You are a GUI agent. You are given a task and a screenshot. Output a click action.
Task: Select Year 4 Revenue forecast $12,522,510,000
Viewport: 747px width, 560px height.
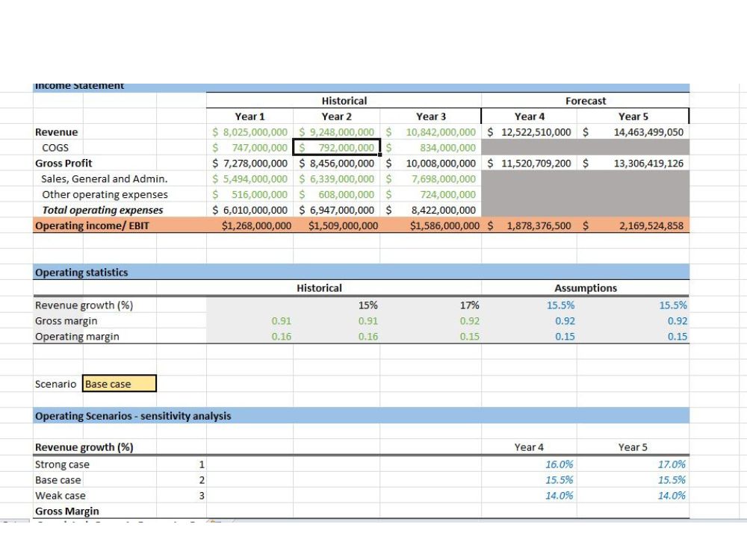[x=529, y=132]
